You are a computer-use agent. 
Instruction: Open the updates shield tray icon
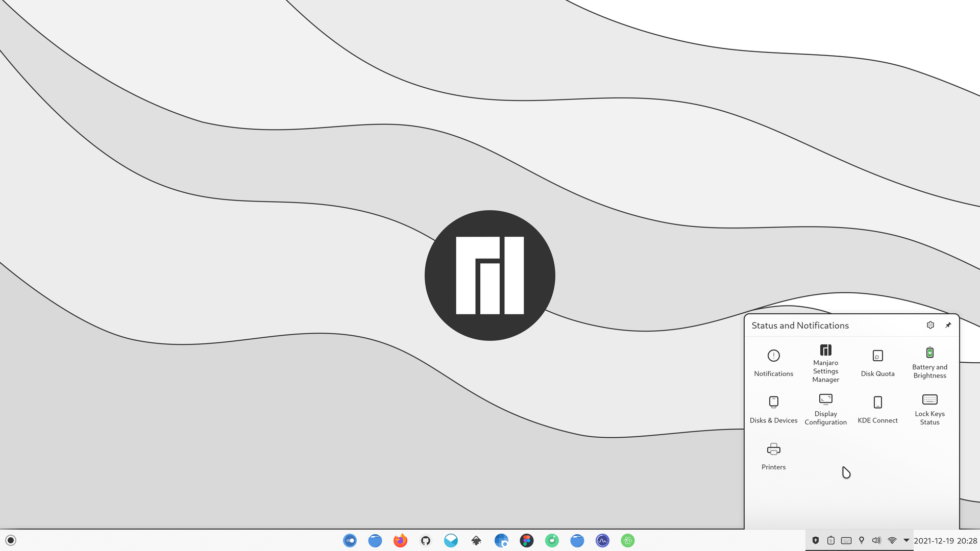[x=816, y=540]
